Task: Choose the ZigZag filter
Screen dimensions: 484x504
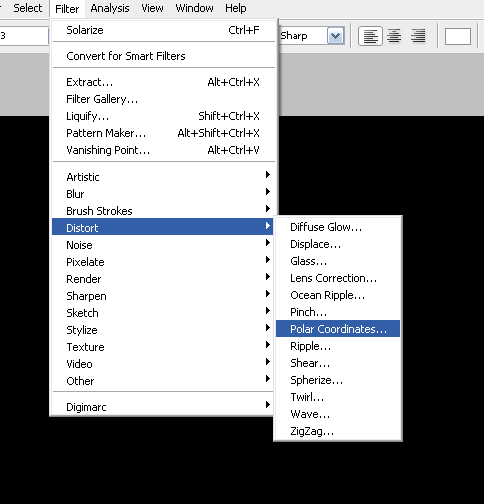Action: tap(338, 431)
